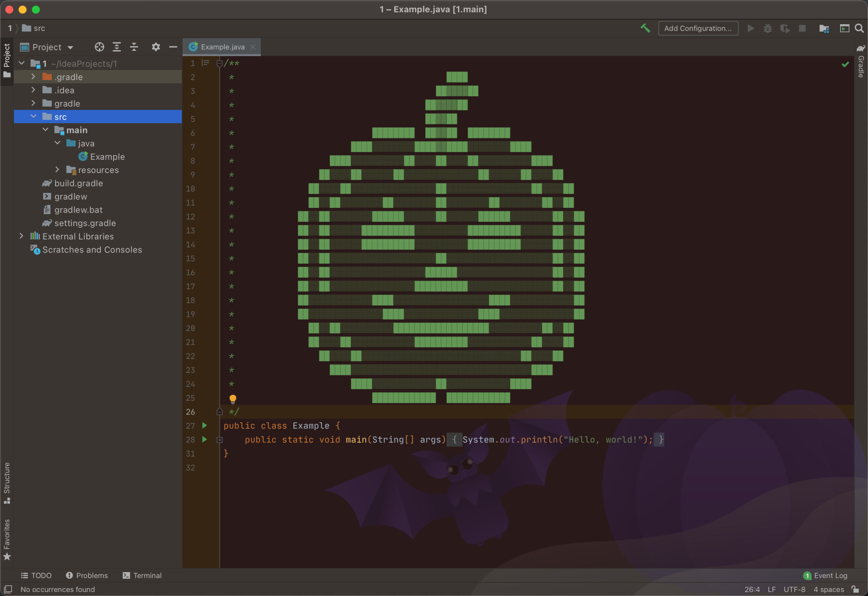Viewport: 868px width, 596px height.
Task: Click green inspection checkmark in editor
Action: pyautogui.click(x=845, y=64)
